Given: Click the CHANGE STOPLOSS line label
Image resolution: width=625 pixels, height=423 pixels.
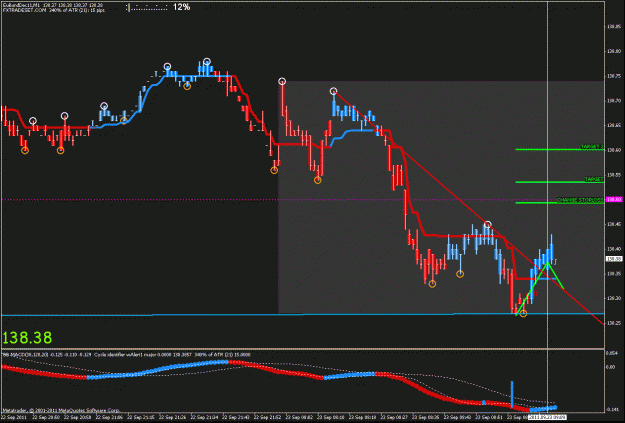Looking at the screenshot, I should [x=580, y=200].
